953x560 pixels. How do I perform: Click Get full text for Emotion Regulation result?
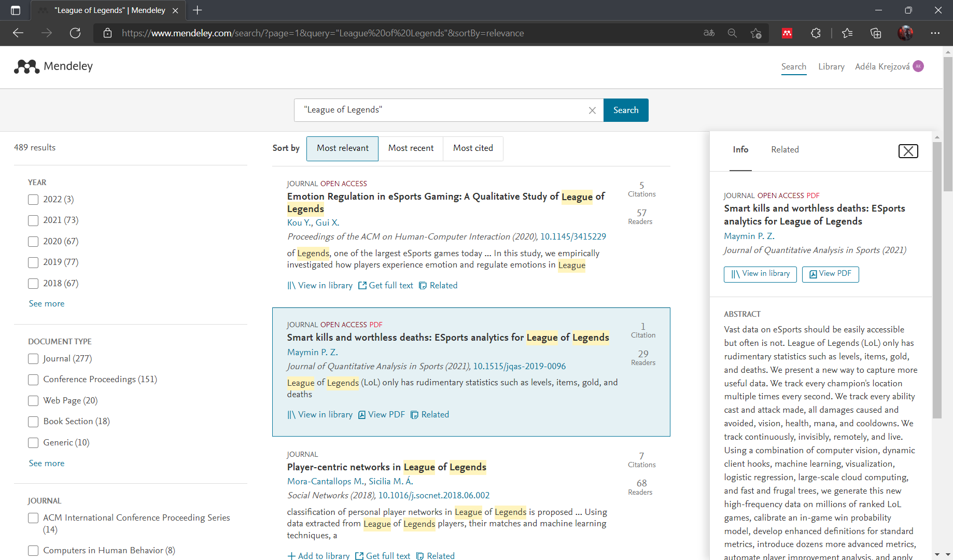386,285
